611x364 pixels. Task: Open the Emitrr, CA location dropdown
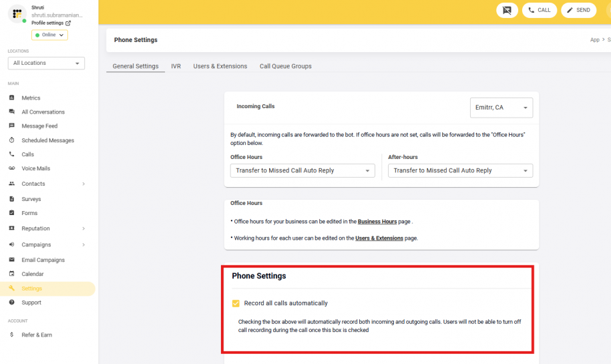click(x=501, y=108)
